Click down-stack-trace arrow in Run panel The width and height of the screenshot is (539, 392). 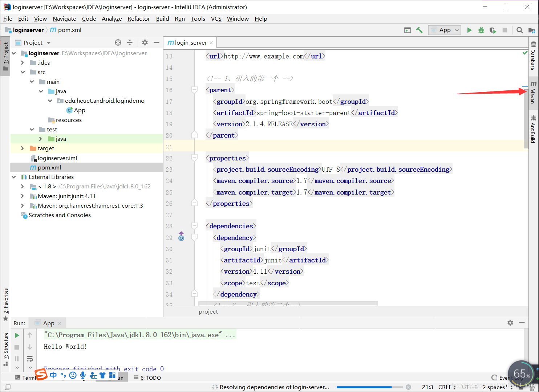pos(30,347)
